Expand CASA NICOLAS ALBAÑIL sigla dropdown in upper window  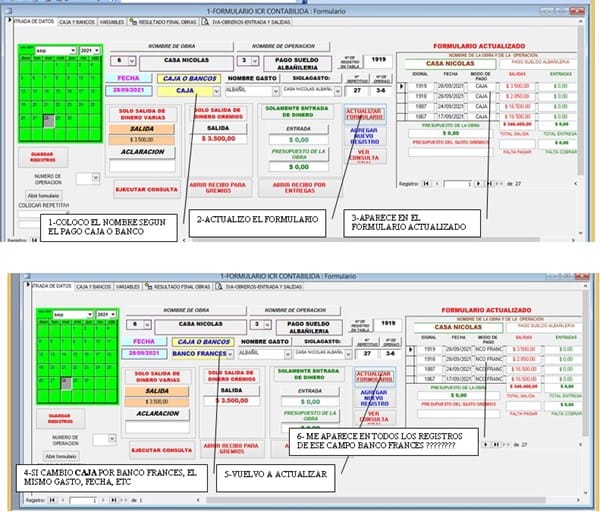(338, 91)
